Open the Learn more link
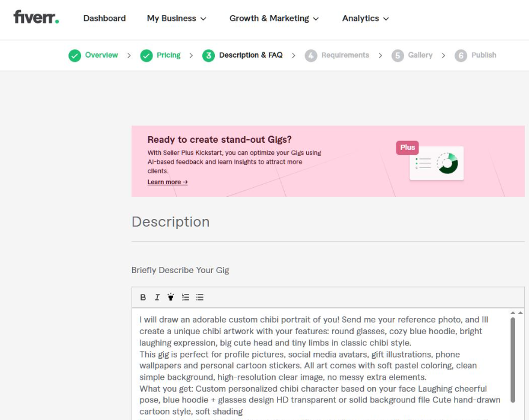Image resolution: width=529 pixels, height=420 pixels. point(168,182)
